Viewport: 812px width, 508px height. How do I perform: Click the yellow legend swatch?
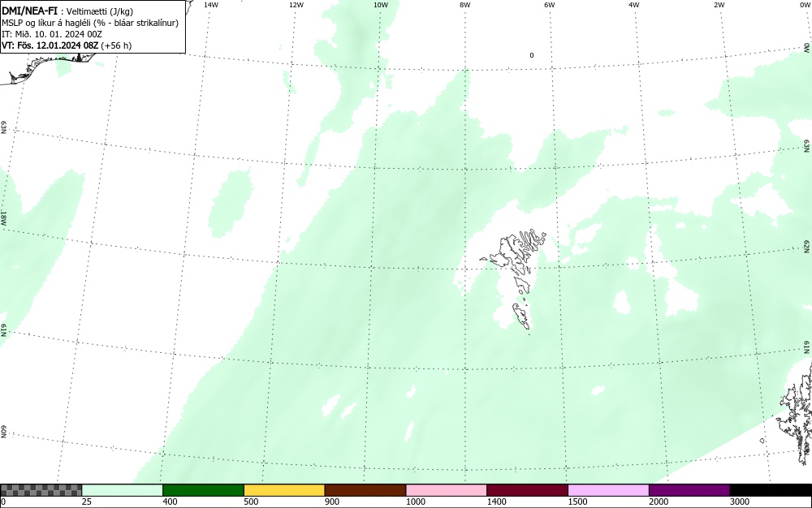(x=284, y=490)
